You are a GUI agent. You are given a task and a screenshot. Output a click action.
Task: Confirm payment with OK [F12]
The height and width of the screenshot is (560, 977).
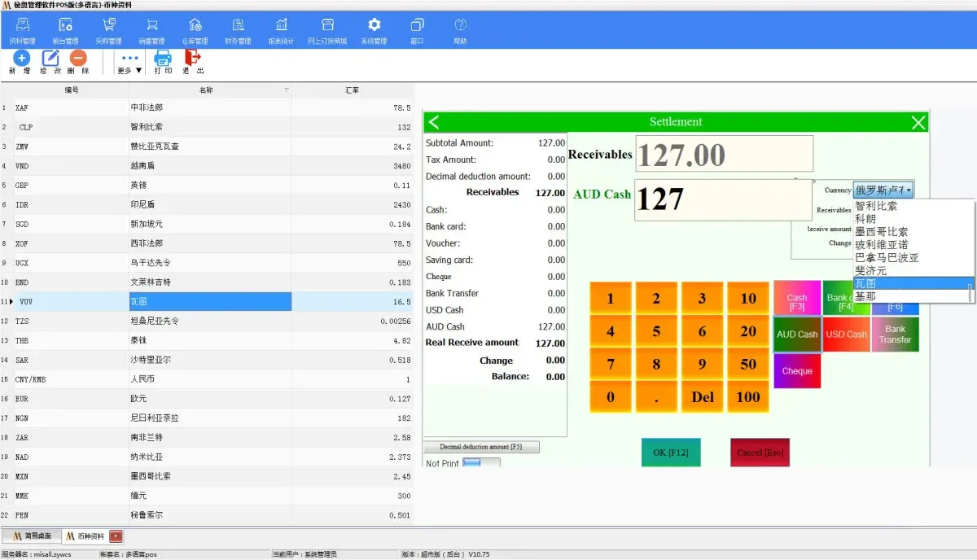click(x=671, y=453)
